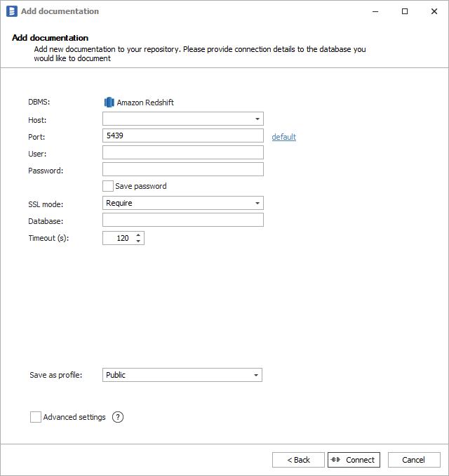The image size is (449, 476).
Task: Cancel the Add documentation dialog
Action: 414,460
